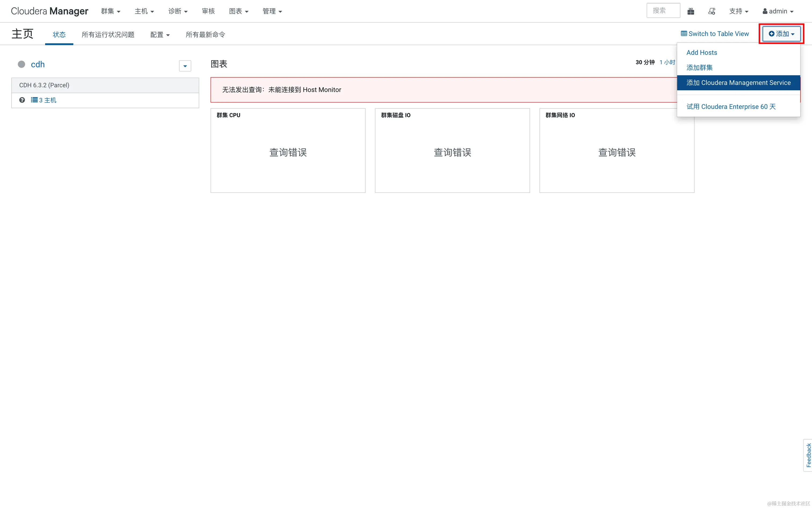
Task: Click the gray cdh cluster status dot
Action: click(21, 64)
